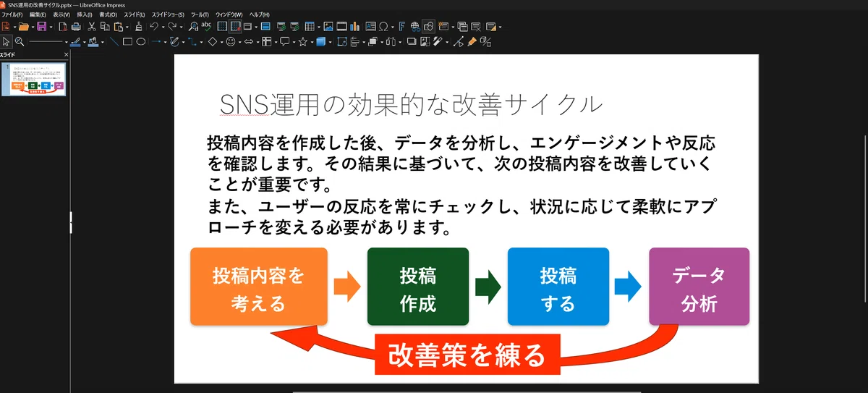Viewport: 868px width, 393px height.
Task: Cut selection with scissors icon
Action: tap(92, 27)
